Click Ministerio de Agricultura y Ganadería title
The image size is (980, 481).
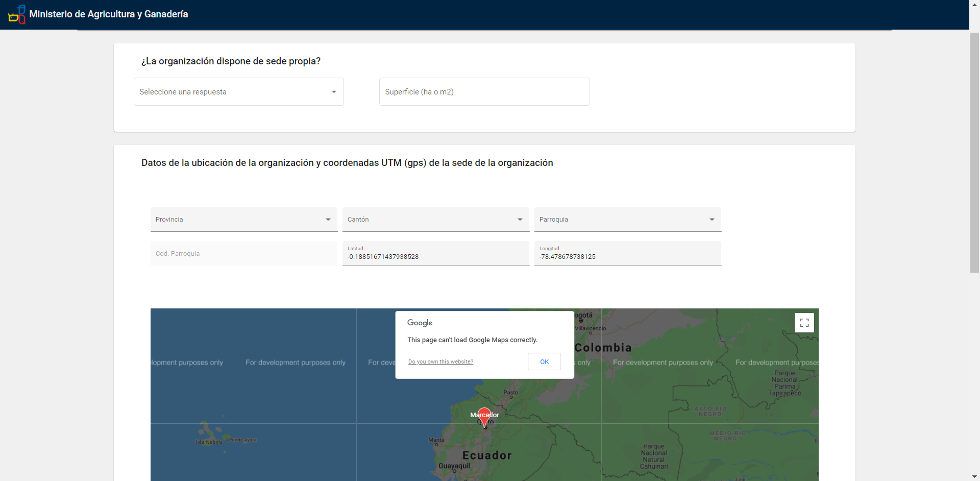pos(109,14)
